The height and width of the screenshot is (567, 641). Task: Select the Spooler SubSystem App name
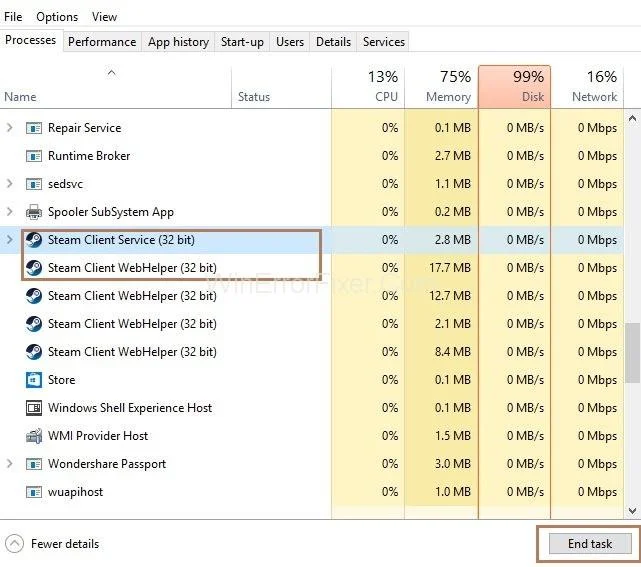tap(111, 212)
